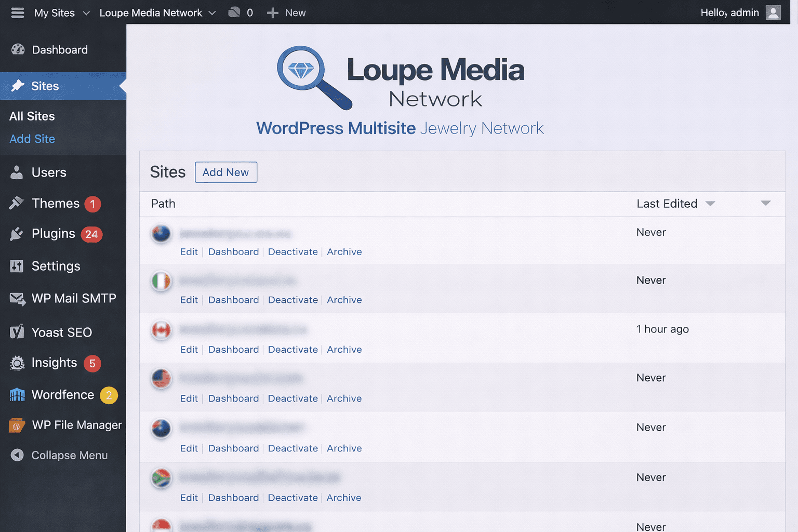Open the Settings wrench icon

pyautogui.click(x=17, y=265)
